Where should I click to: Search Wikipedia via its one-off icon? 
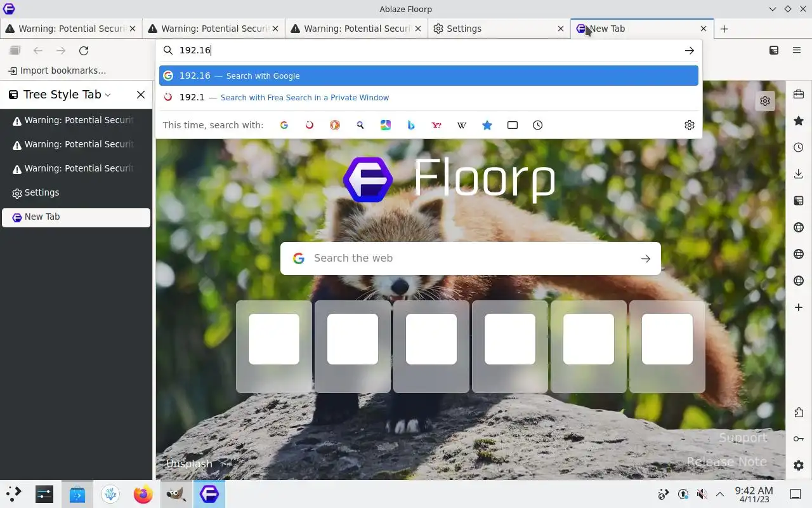click(x=462, y=125)
